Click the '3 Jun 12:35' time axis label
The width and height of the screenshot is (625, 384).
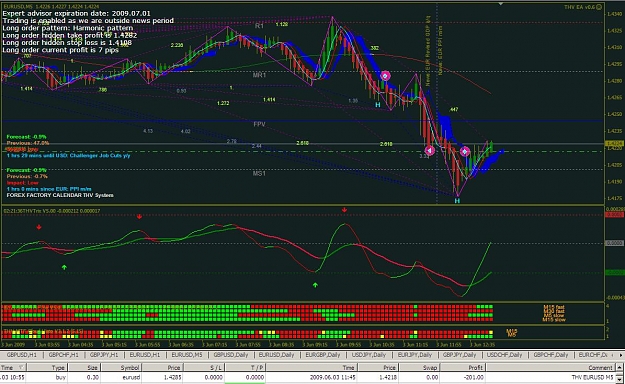coord(483,345)
